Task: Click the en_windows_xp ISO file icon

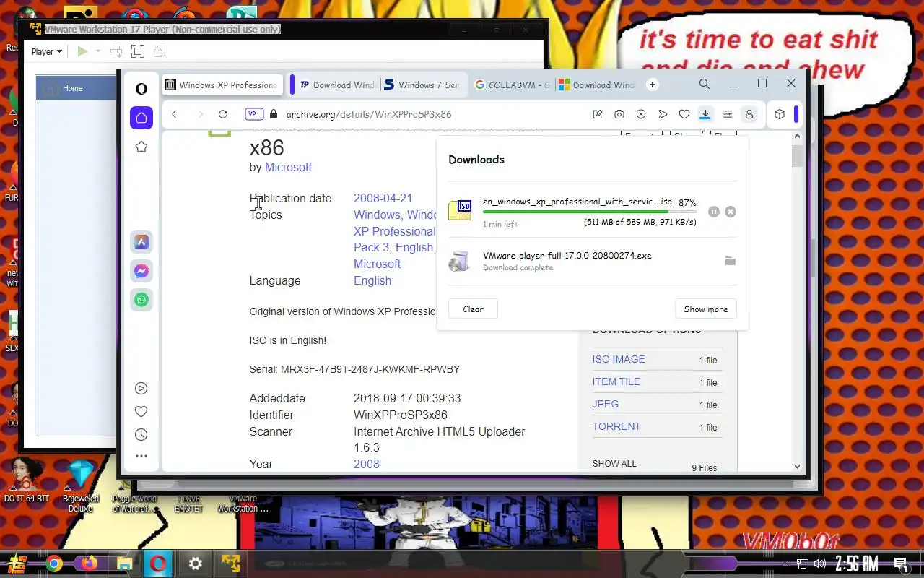Action: pos(460,210)
